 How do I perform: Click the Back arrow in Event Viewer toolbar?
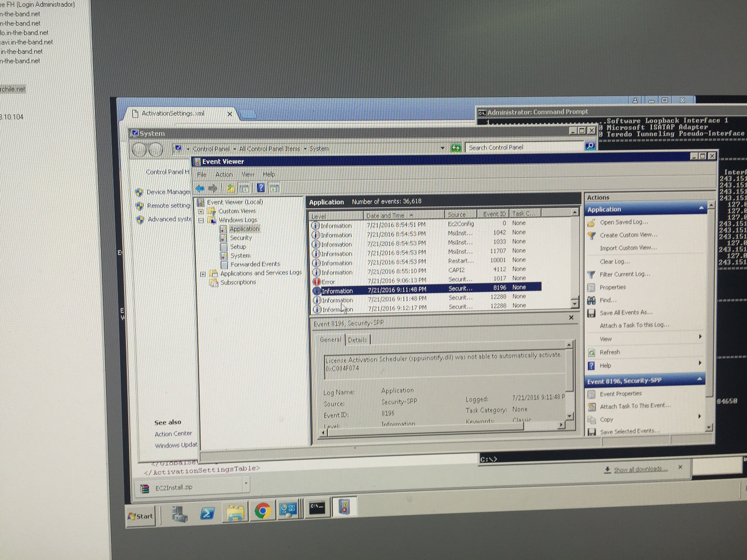(x=200, y=188)
